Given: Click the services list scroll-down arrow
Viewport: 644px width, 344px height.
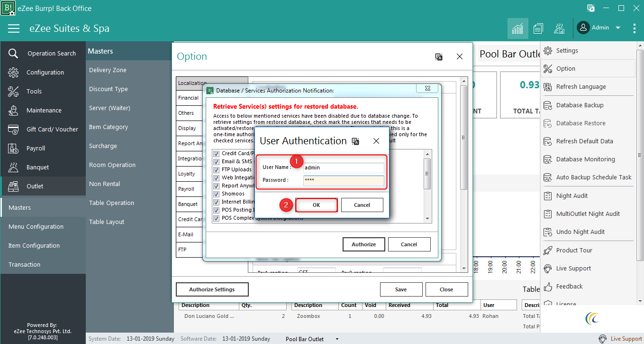Looking at the screenshot, I should [427, 218].
